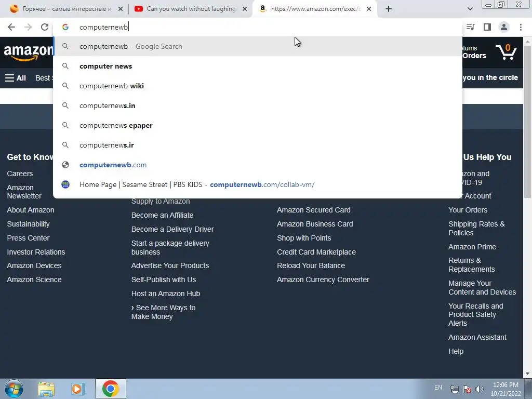Open the Advertise Your Products link
Viewport: 532px width, 399px height.
pos(170,265)
